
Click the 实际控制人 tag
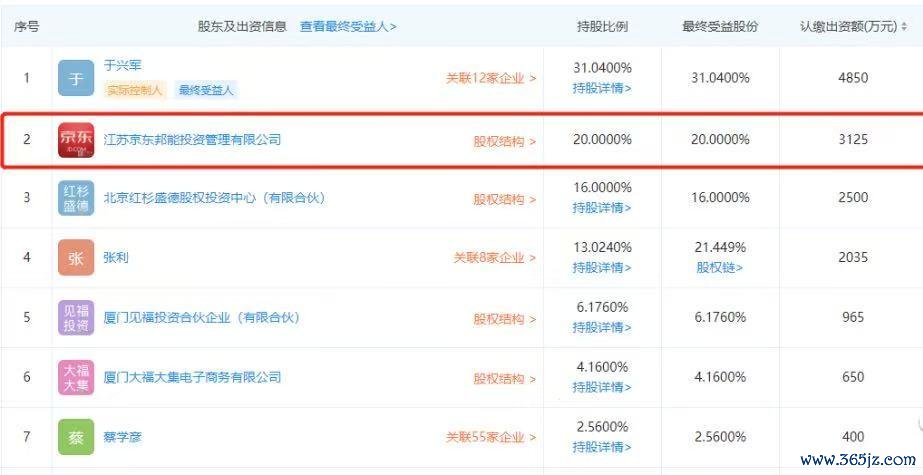tap(135, 90)
